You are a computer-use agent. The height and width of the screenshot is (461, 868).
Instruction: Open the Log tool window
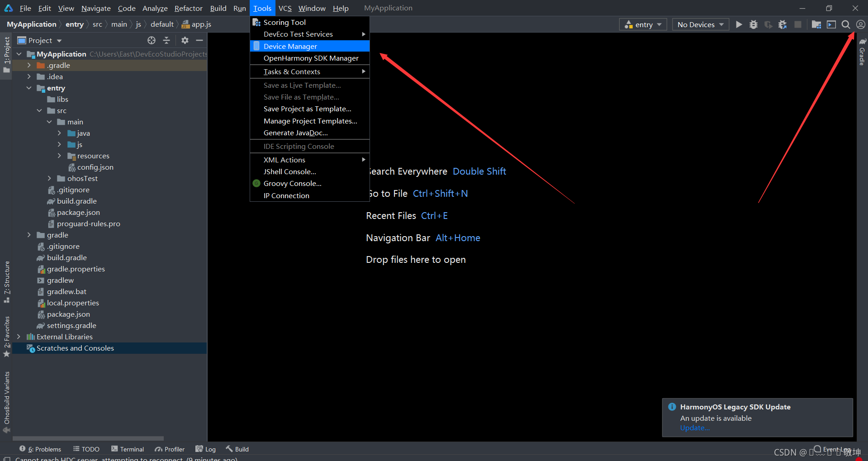coord(205,449)
